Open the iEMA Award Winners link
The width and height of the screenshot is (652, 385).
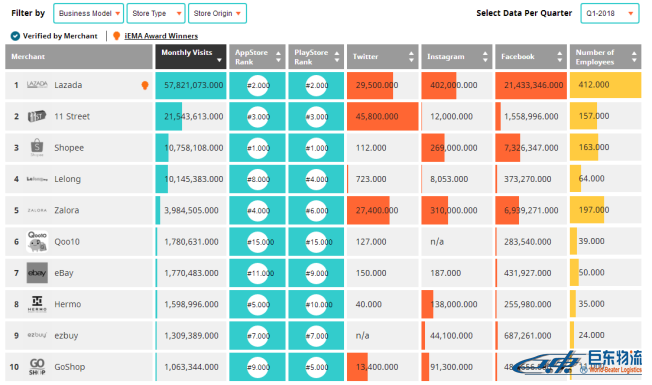tap(161, 36)
